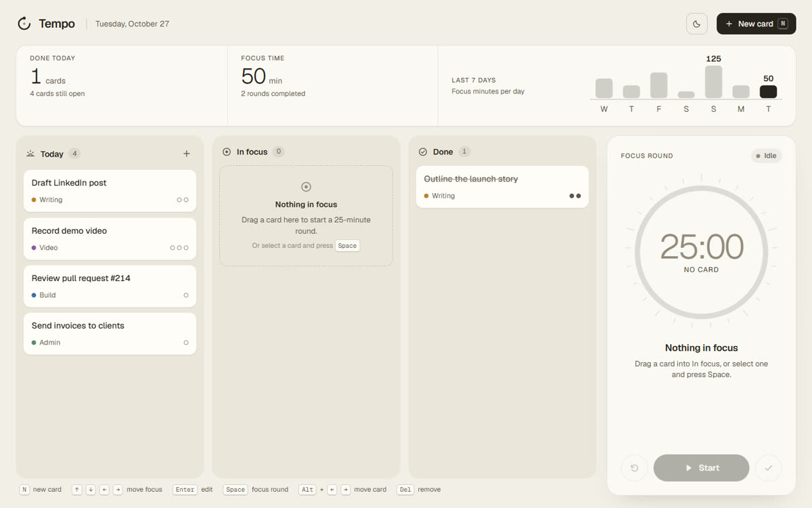Image resolution: width=812 pixels, height=508 pixels.
Task: Click the Nothing in focus drop zone
Action: pyautogui.click(x=306, y=216)
